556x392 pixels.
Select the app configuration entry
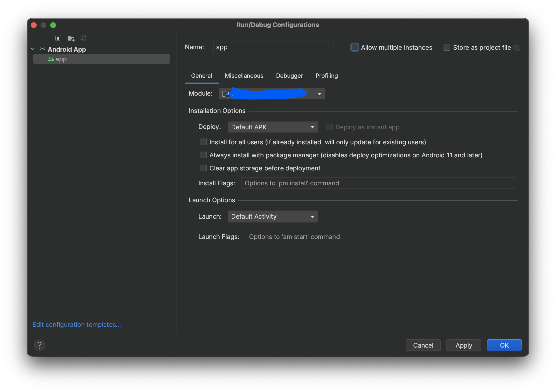click(x=61, y=59)
